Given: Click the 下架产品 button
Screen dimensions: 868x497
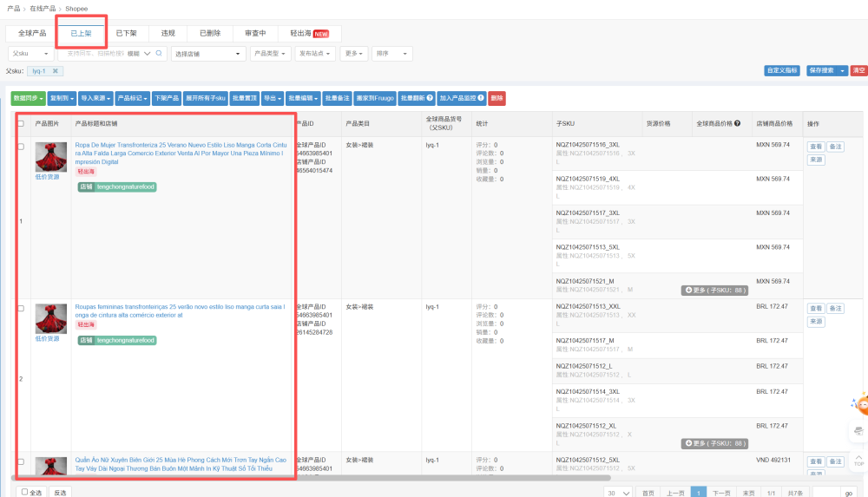Looking at the screenshot, I should coord(167,98).
